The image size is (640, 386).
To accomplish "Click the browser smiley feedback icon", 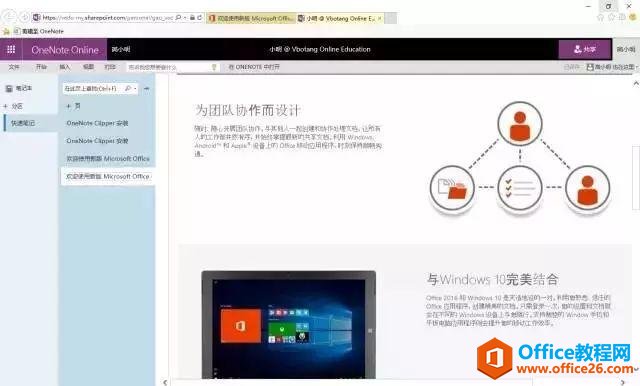I will coord(633,18).
